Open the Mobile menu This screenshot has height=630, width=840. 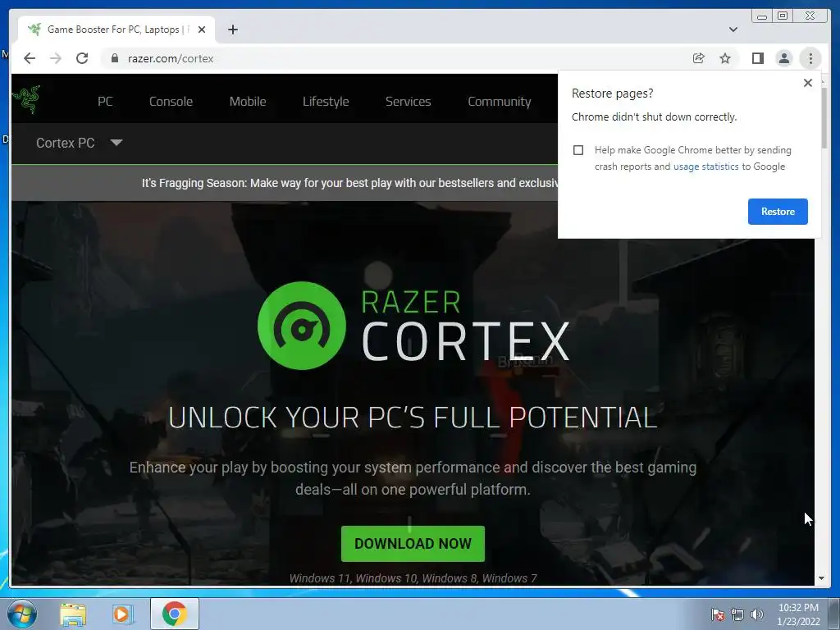click(x=248, y=101)
